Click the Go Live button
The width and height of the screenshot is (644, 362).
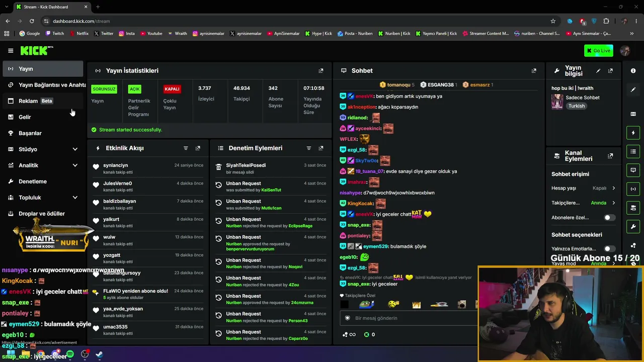pyautogui.click(x=598, y=50)
